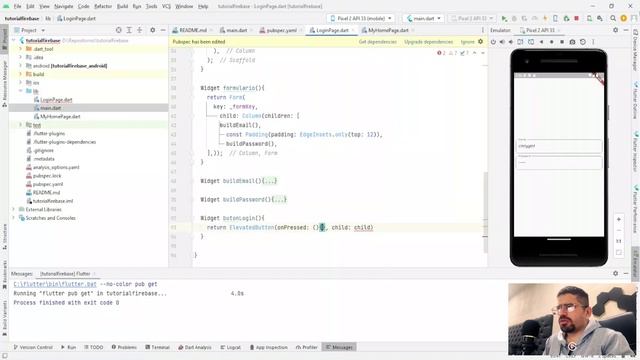Open the File menu

pos(18,6)
